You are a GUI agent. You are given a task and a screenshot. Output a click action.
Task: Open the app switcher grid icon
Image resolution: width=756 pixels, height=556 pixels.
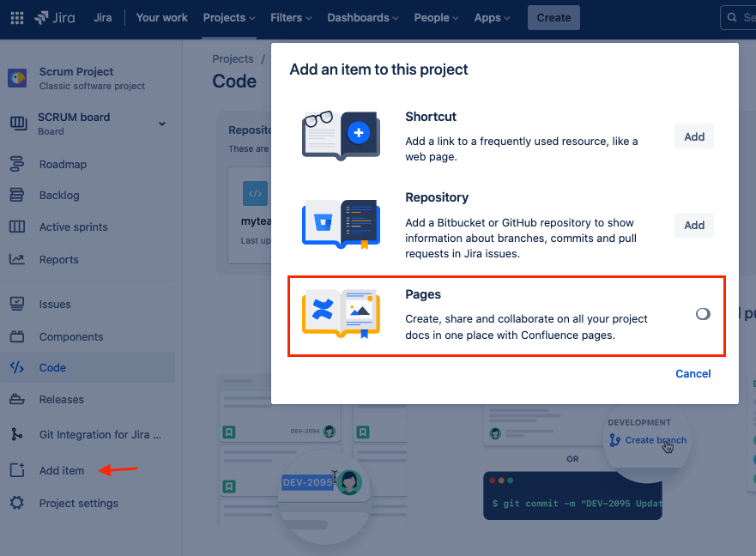(x=17, y=18)
